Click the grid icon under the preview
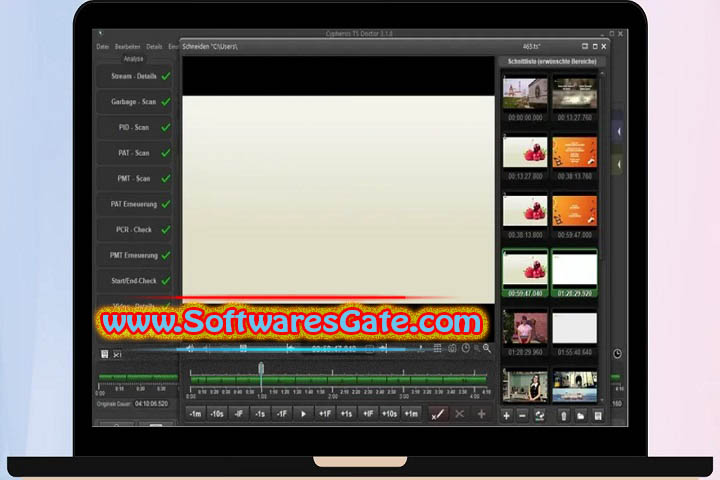 (438, 349)
